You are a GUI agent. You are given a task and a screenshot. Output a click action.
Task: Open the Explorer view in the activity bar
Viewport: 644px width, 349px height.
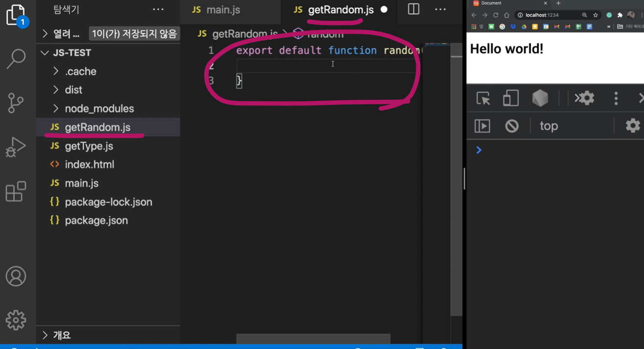pos(17,16)
